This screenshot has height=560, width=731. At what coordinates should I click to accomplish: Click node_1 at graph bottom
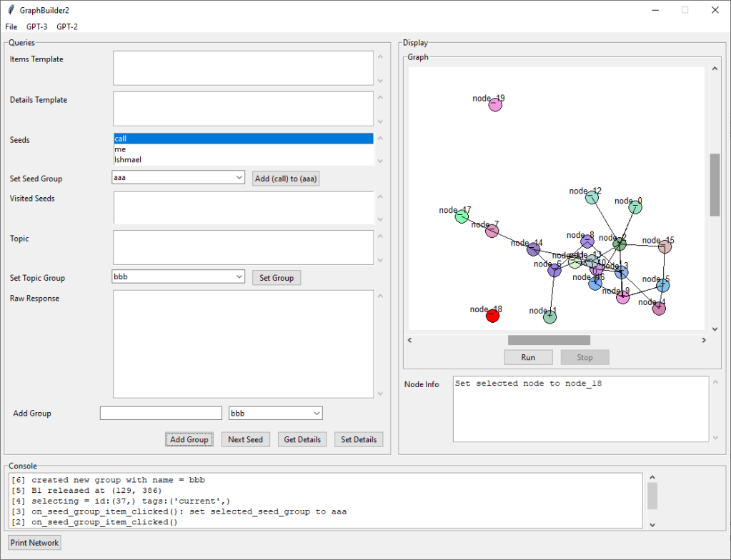[x=550, y=317]
